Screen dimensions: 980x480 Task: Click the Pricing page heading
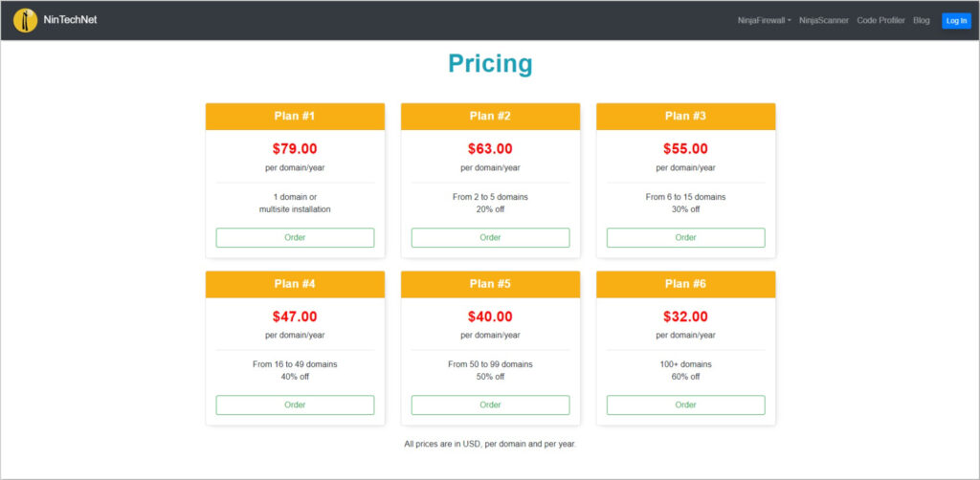(x=491, y=64)
